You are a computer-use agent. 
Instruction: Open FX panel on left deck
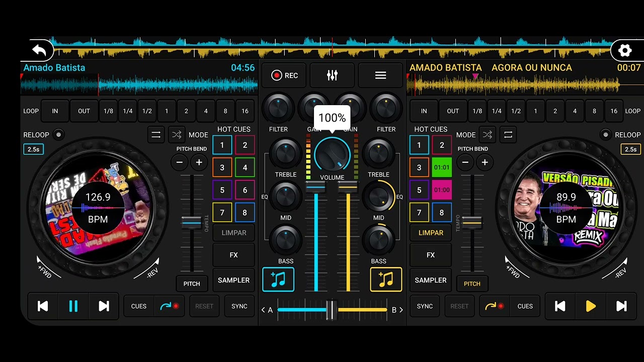pos(234,255)
